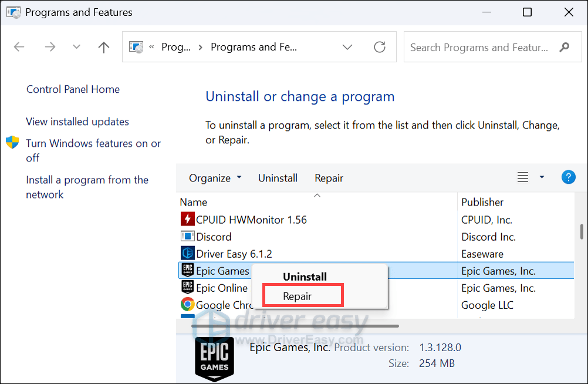588x384 pixels.
Task: Open View installed updates link
Action: (77, 122)
